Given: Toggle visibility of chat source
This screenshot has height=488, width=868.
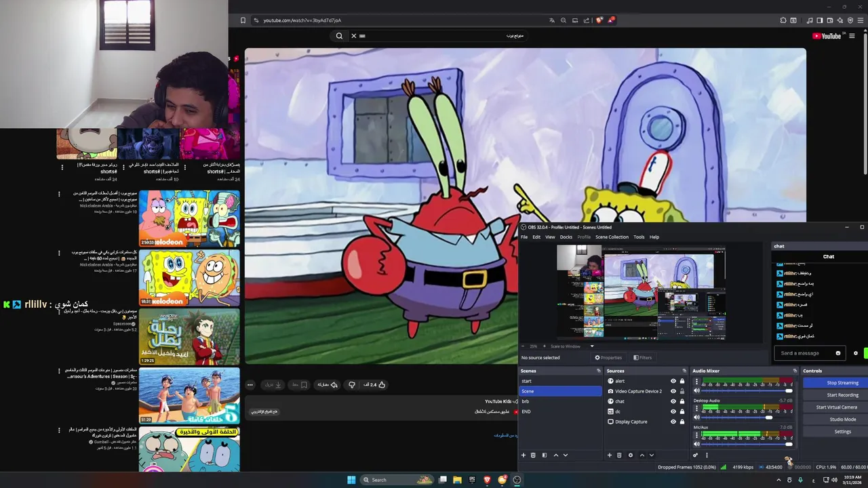Looking at the screenshot, I should tap(673, 401).
